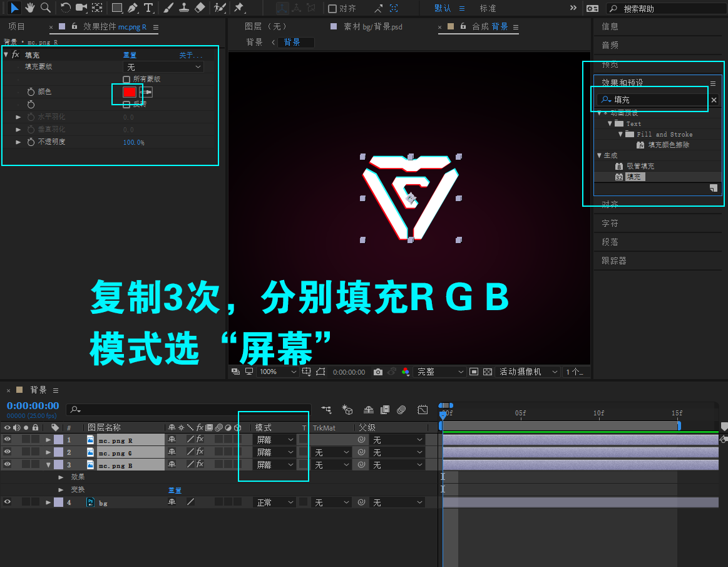Hide the bg layer
This screenshot has width=728, height=567.
point(8,502)
